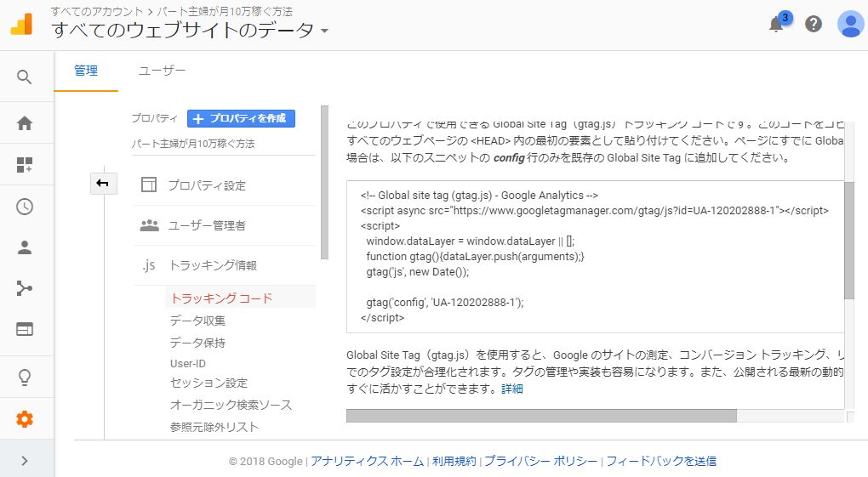Click すべてのウェブサイトのデータ title
Image resolution: width=868 pixels, height=477 pixels.
point(183,31)
